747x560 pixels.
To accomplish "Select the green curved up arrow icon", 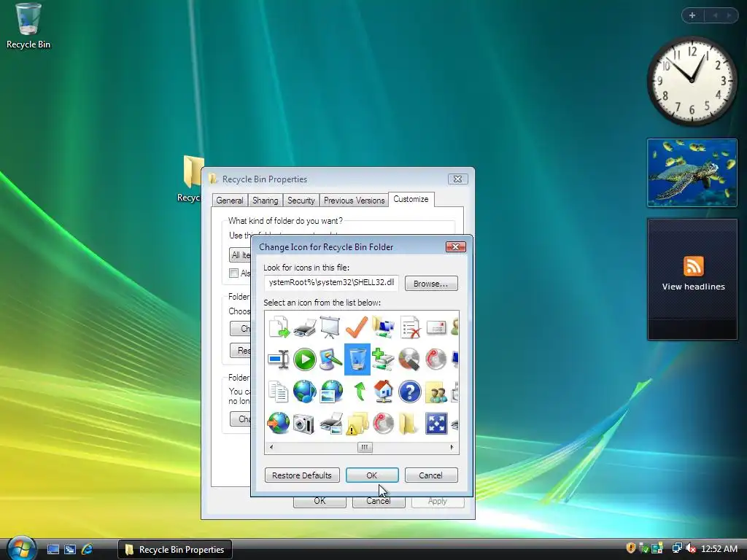I will point(359,392).
